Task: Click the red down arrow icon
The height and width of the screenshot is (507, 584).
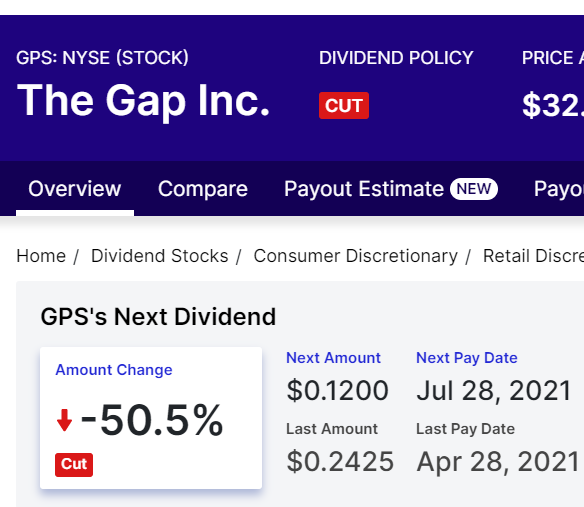Action: [64, 420]
